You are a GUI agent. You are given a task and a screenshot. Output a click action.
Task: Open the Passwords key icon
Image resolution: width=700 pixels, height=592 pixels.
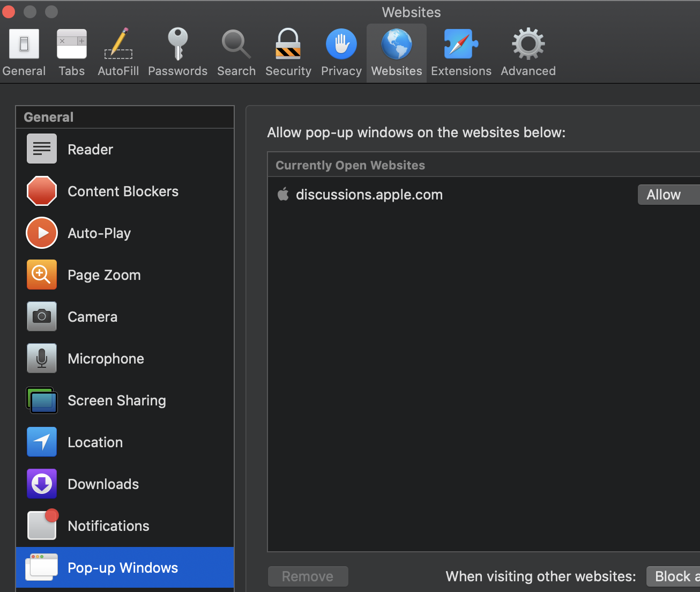coord(178,44)
